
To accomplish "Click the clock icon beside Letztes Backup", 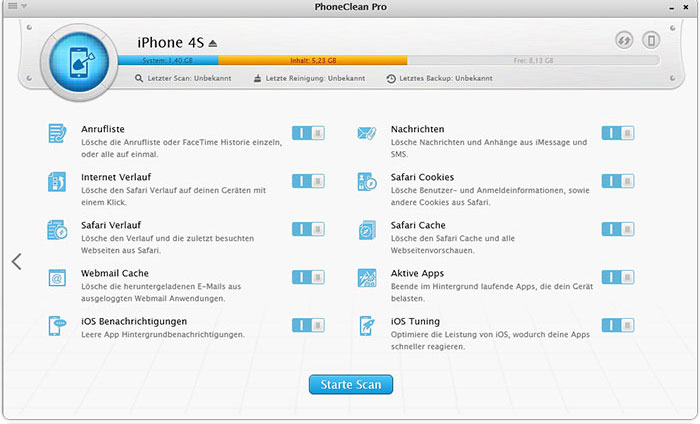I will pyautogui.click(x=391, y=79).
